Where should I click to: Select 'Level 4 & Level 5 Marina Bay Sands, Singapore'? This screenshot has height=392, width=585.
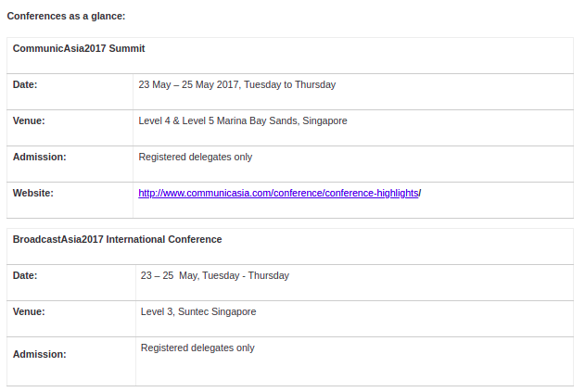[x=243, y=120]
